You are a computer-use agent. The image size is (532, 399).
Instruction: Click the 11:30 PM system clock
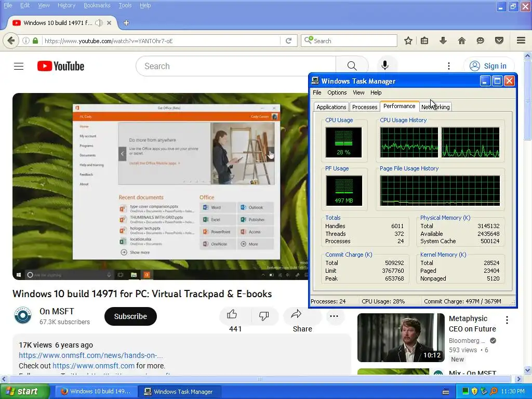pos(513,391)
